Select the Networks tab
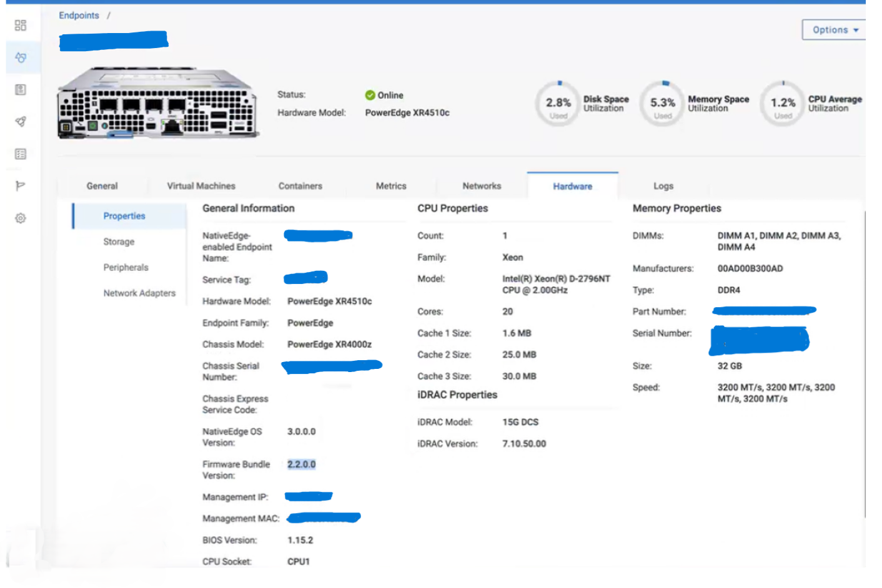Image resolution: width=882 pixels, height=588 pixels. coord(482,186)
